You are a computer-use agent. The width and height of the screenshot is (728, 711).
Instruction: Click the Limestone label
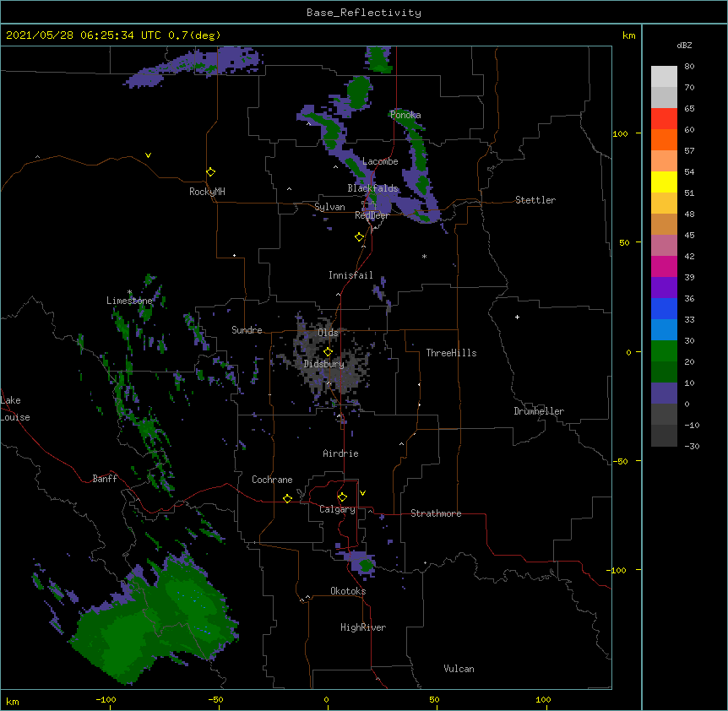[x=129, y=301]
